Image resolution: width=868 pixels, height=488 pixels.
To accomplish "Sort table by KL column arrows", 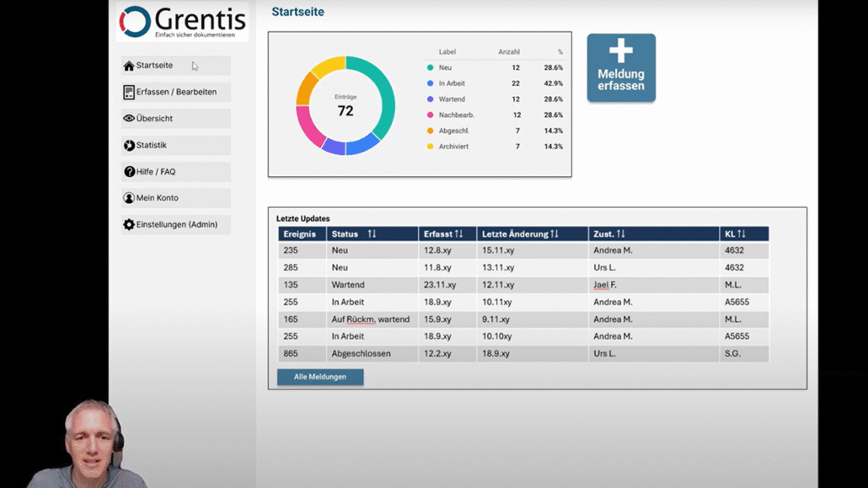I will (742, 234).
